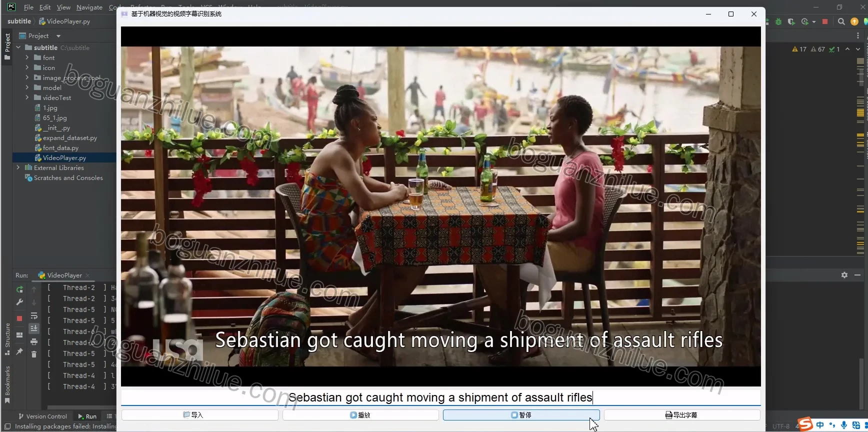This screenshot has height=432, width=868.
Task: Stop process with red square in Run panel
Action: tap(19, 318)
